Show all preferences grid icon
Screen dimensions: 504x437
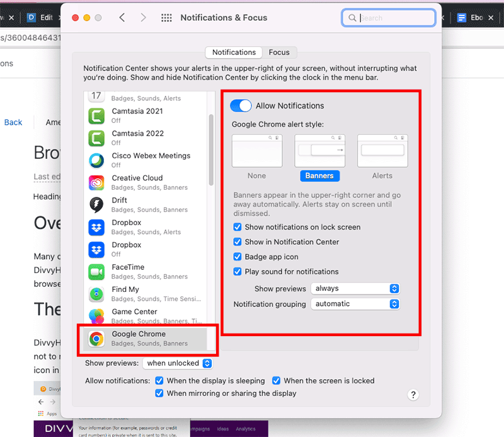click(x=166, y=18)
